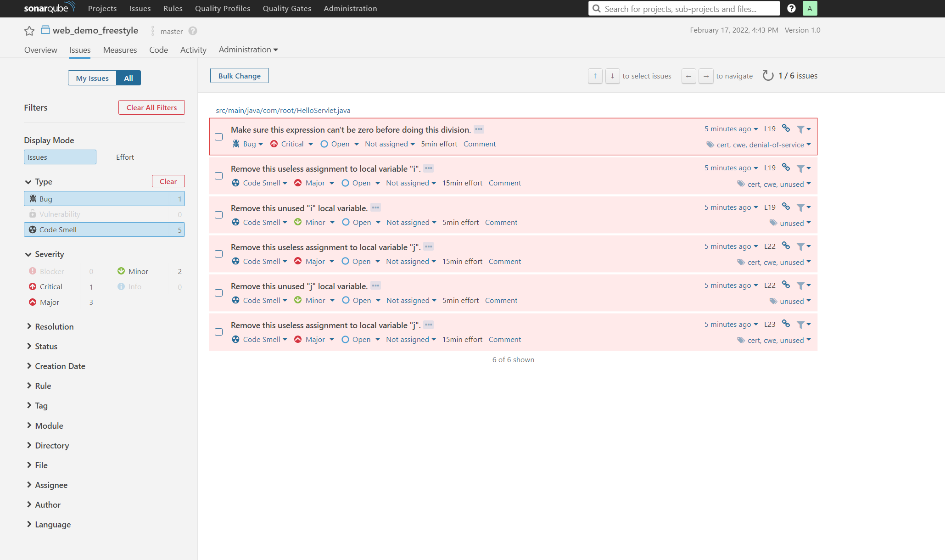
Task: Open Administration project dropdown
Action: [x=248, y=50]
